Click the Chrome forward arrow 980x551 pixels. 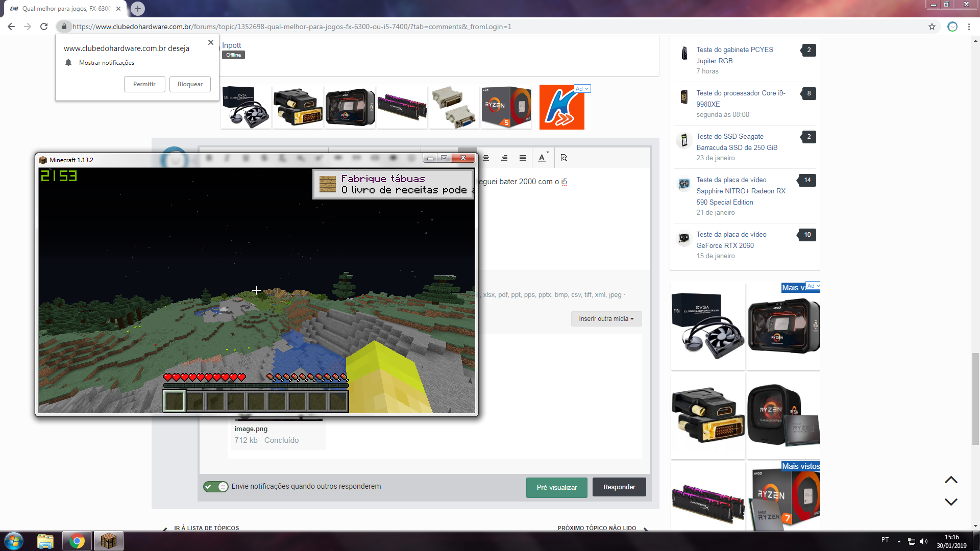[28, 27]
